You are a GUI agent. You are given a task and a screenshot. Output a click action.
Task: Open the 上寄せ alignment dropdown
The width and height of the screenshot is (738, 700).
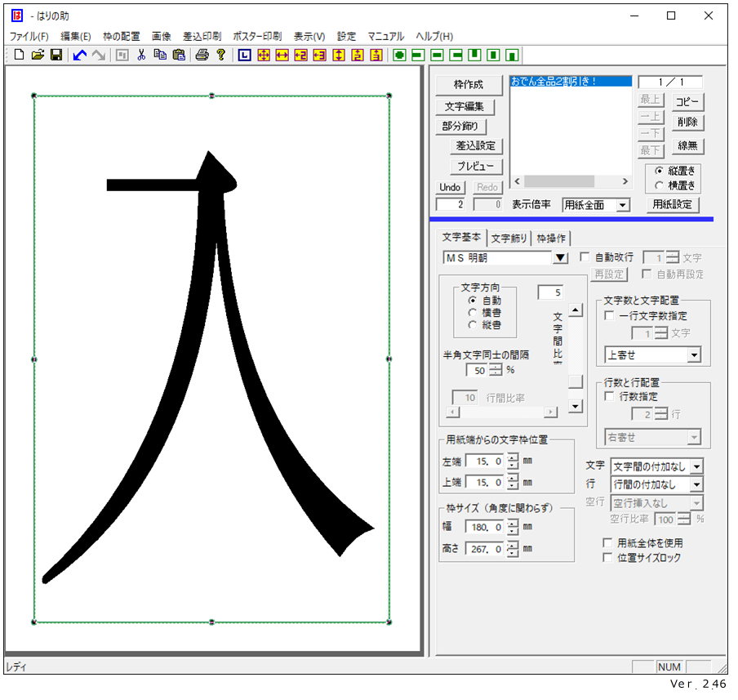pos(694,355)
